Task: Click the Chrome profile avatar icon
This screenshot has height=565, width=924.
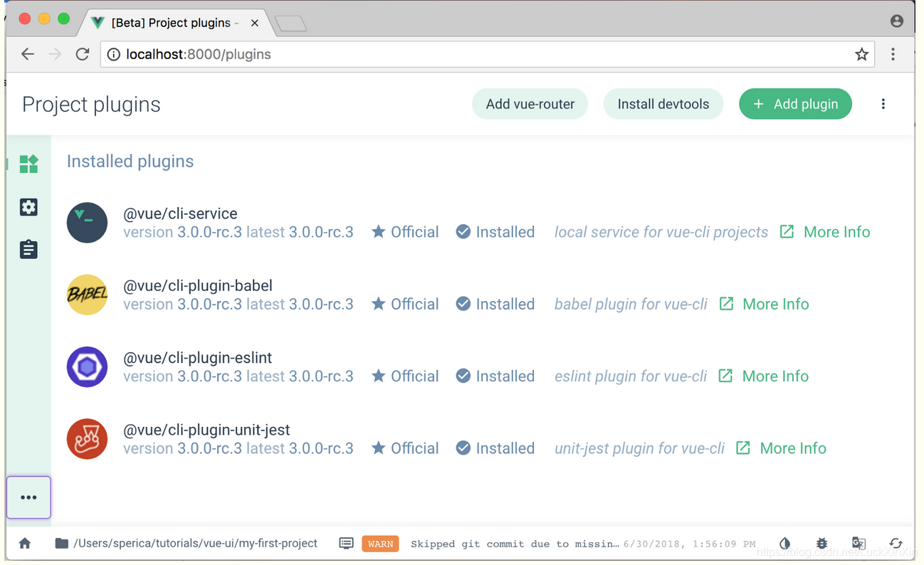Action: tap(897, 21)
